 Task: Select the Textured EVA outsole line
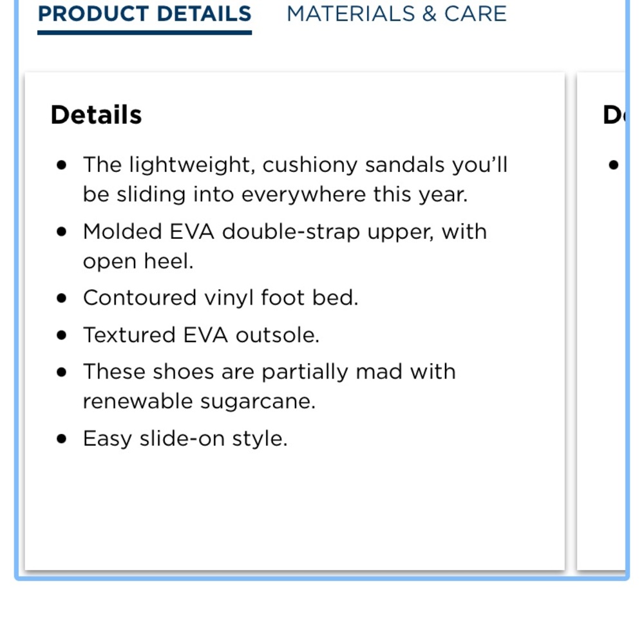(201, 335)
